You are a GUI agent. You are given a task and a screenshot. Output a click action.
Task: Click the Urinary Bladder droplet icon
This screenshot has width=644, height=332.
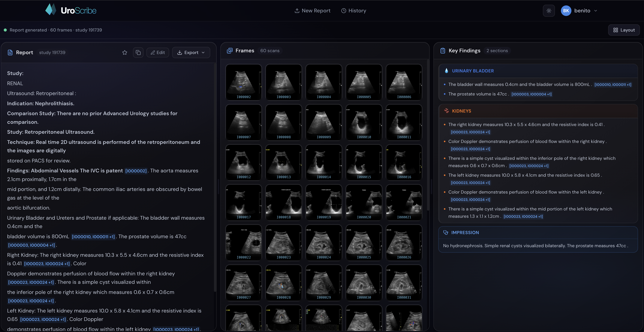coord(446,71)
